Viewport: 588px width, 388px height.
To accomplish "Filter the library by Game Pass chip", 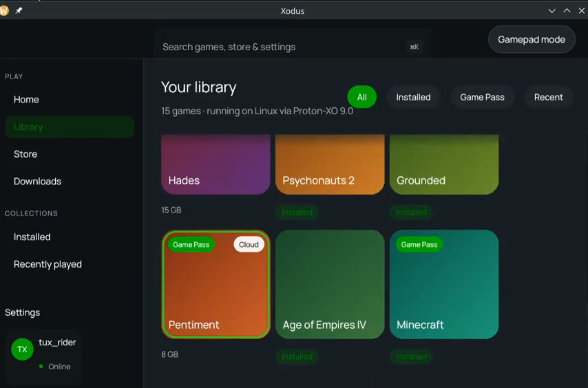I will (482, 97).
